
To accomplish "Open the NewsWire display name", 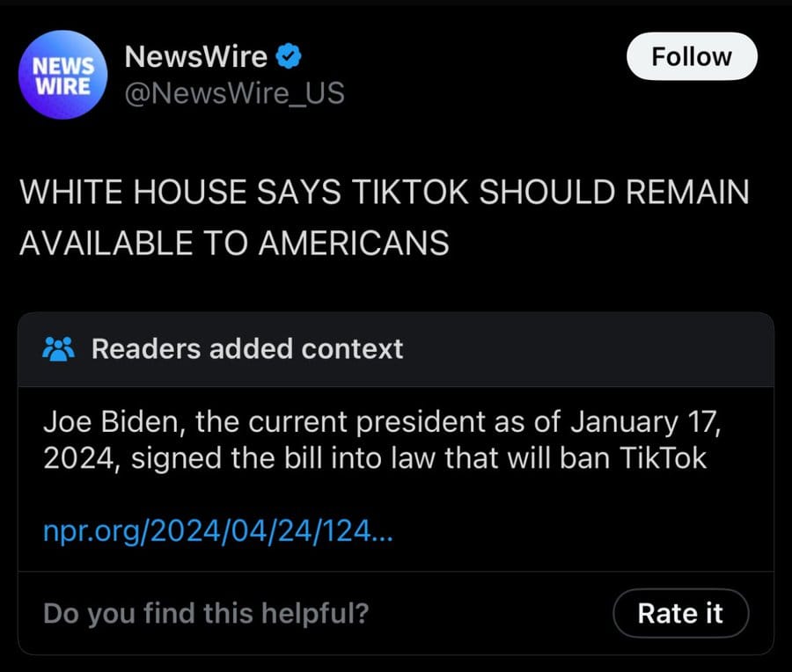I will [196, 56].
